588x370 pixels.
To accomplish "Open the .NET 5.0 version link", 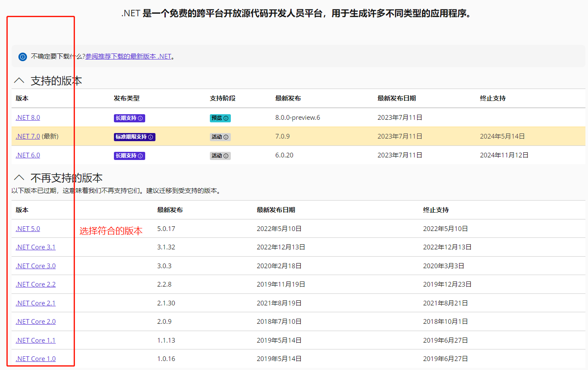I will pyautogui.click(x=28, y=229).
